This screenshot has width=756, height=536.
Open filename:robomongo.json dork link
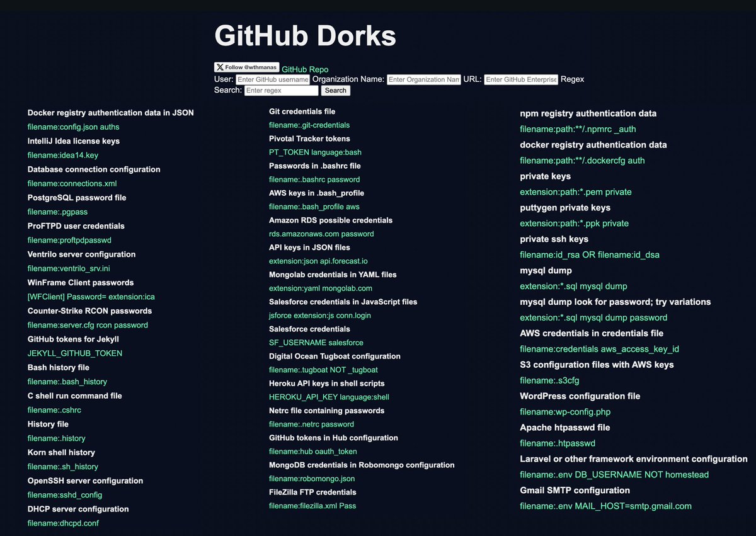coord(312,478)
